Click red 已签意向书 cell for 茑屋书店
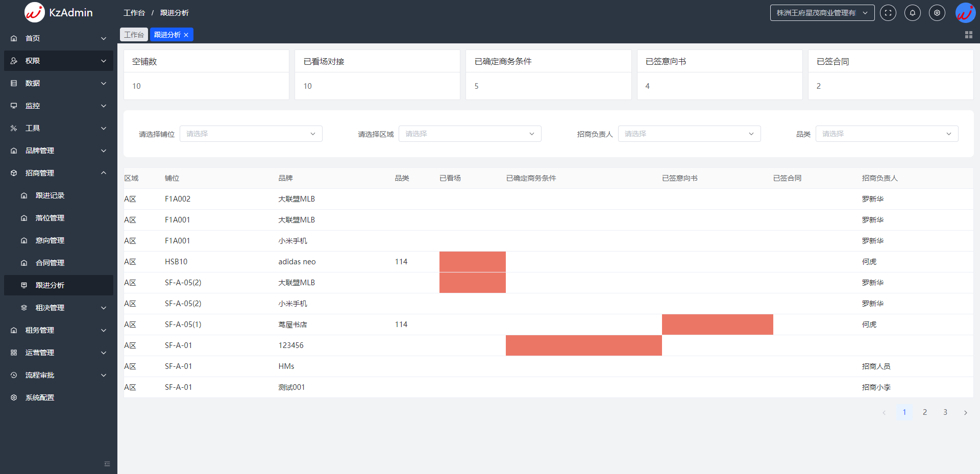980x474 pixels. point(718,325)
